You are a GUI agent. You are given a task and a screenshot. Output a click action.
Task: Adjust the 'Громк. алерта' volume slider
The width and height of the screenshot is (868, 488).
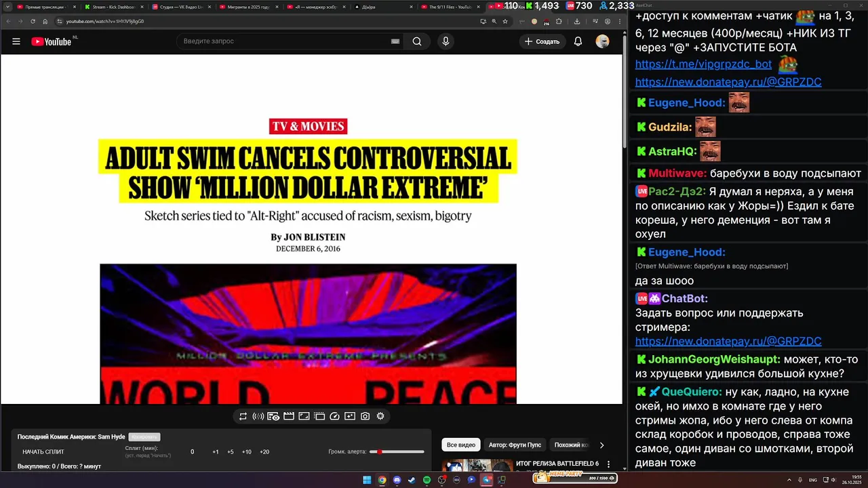pyautogui.click(x=397, y=451)
